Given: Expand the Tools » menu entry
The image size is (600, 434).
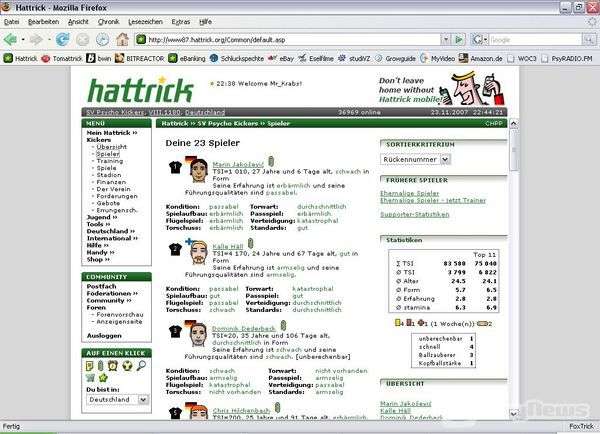Looking at the screenshot, I should tap(98, 224).
